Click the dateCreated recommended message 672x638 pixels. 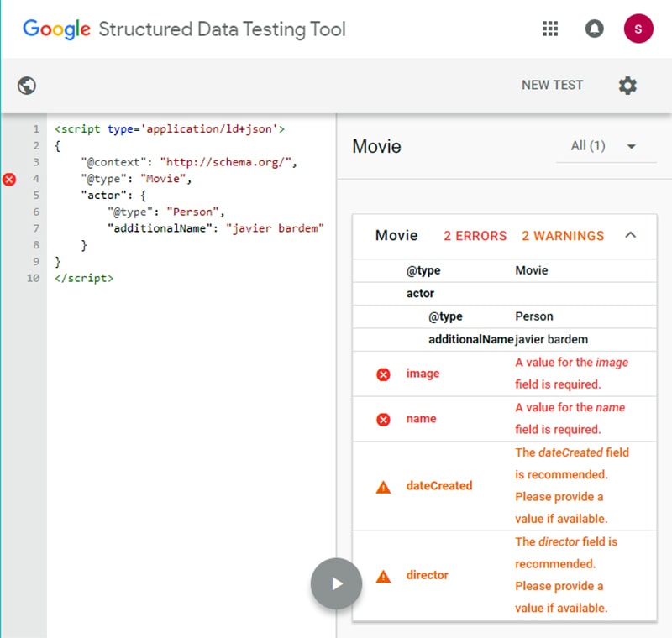pyautogui.click(x=572, y=485)
